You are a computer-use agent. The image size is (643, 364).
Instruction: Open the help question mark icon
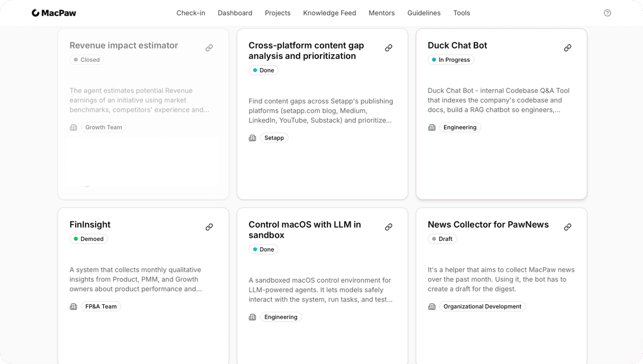point(607,13)
